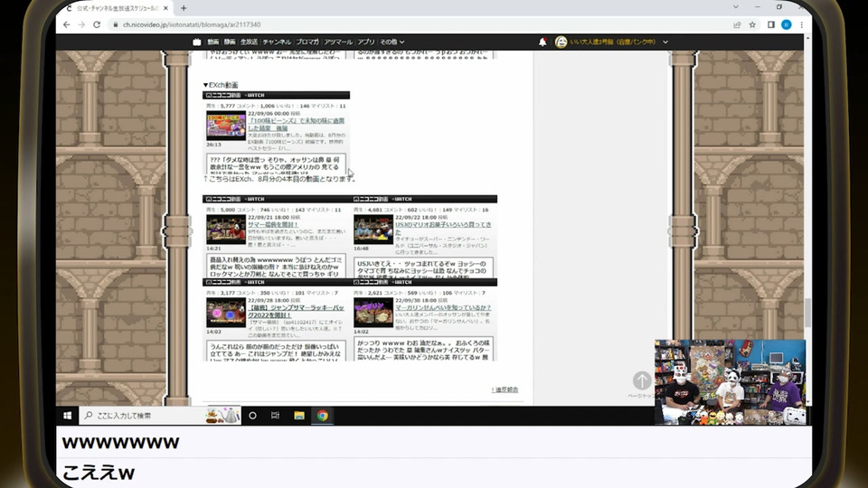Click the Windows Start button
This screenshot has width=868, height=488.
68,416
